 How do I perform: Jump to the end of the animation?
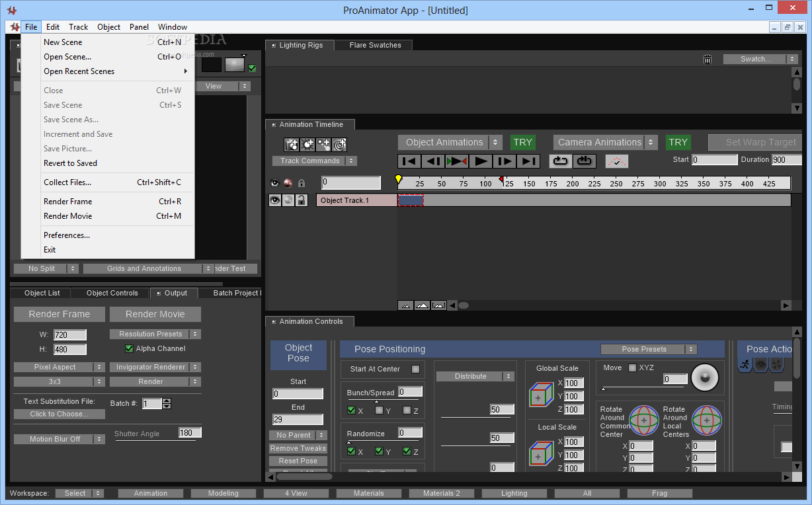pos(528,161)
